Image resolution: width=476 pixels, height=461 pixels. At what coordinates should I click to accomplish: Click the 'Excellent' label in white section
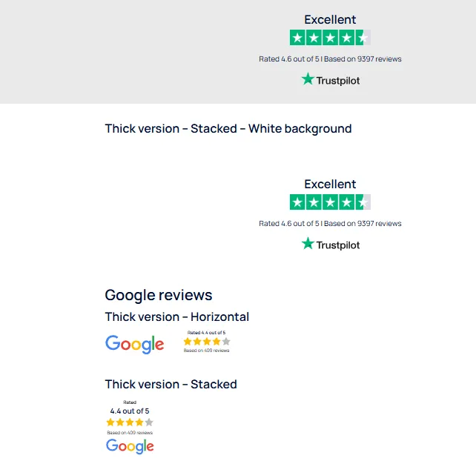pos(330,185)
